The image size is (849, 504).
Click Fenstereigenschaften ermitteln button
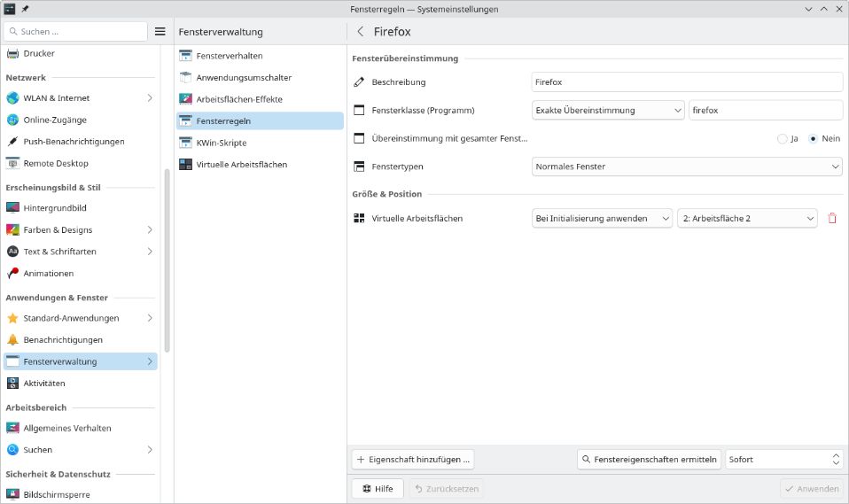pyautogui.click(x=648, y=459)
